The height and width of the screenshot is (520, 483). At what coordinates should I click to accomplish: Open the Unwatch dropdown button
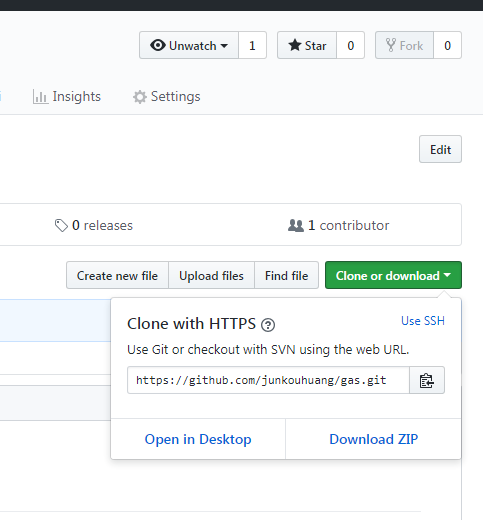point(189,45)
